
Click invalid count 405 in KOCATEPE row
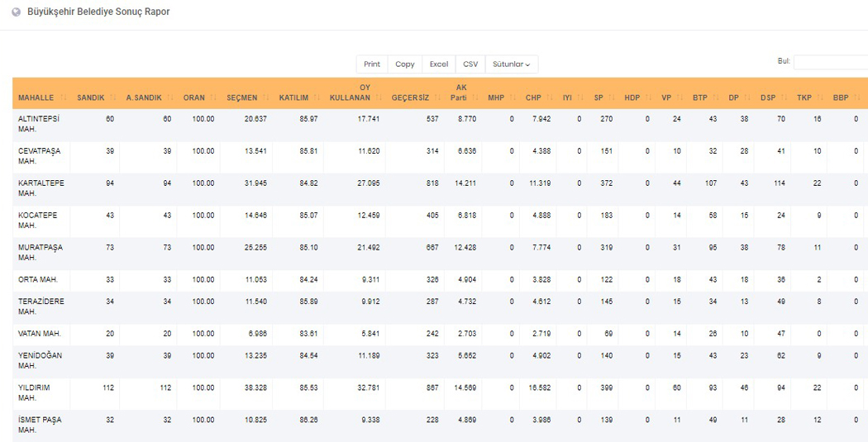point(433,215)
